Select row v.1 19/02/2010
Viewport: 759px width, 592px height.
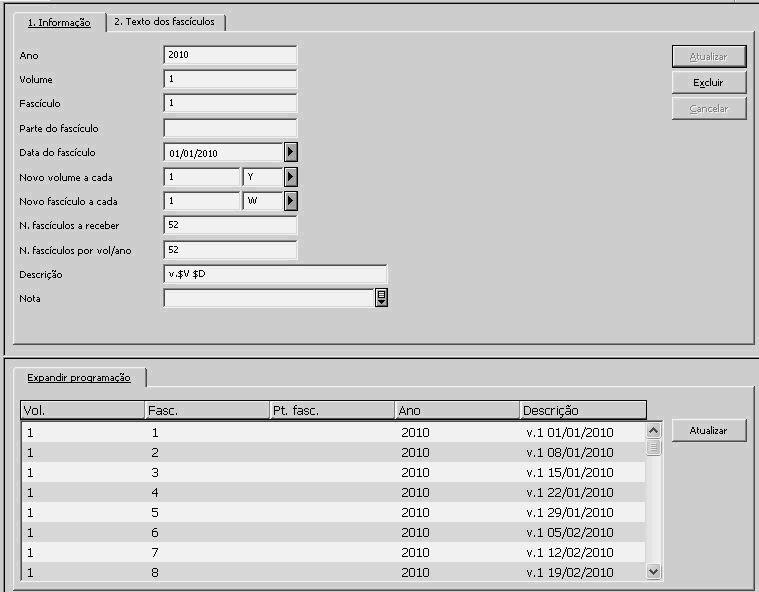coord(333,572)
